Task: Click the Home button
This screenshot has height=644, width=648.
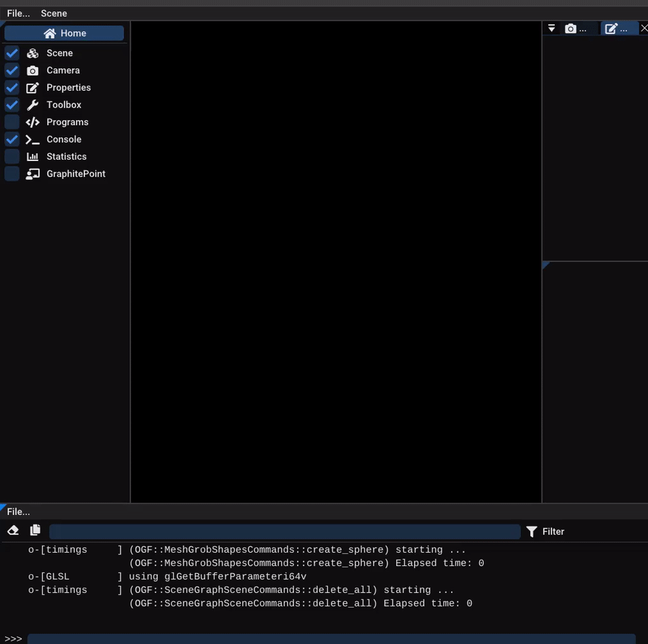Action: tap(64, 33)
